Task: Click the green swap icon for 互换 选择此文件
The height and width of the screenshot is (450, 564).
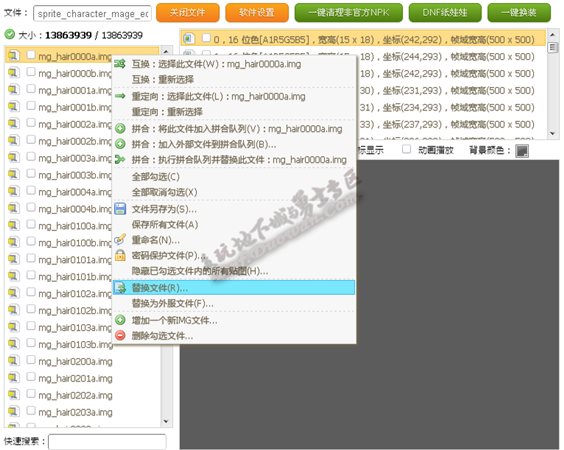Action: click(120, 64)
